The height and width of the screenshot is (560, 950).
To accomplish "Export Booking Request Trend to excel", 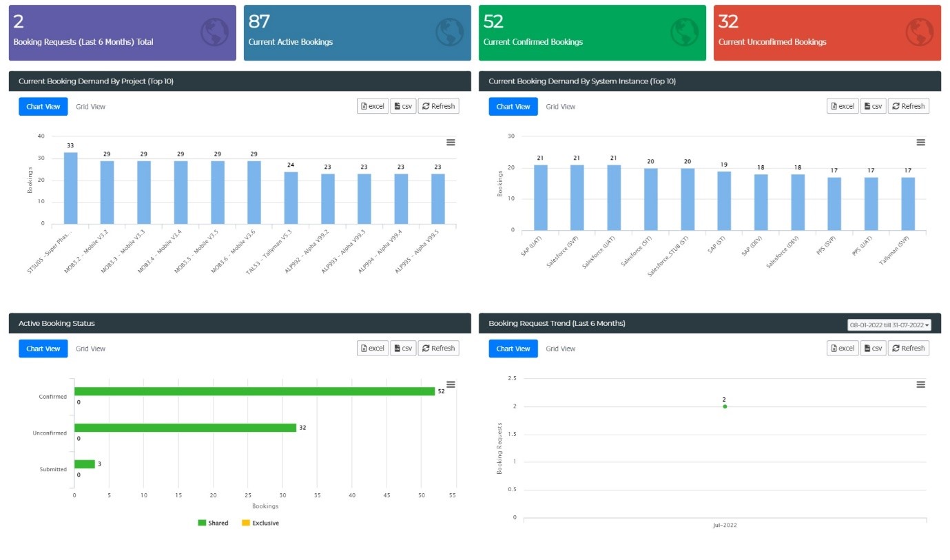I will [x=843, y=349].
